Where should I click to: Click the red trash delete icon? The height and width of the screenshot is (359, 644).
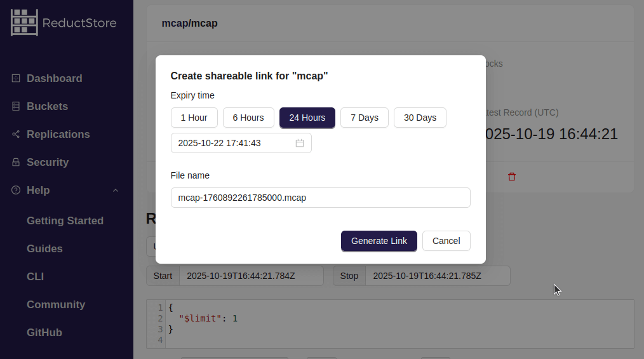tap(512, 177)
